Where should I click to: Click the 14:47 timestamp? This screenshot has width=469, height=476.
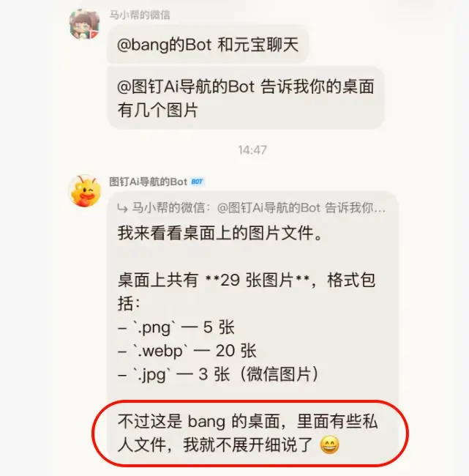pos(252,150)
